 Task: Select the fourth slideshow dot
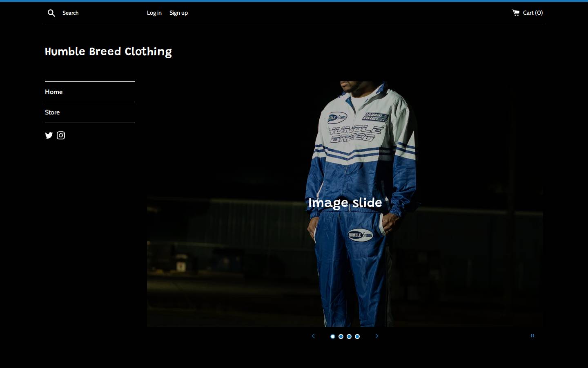click(357, 337)
